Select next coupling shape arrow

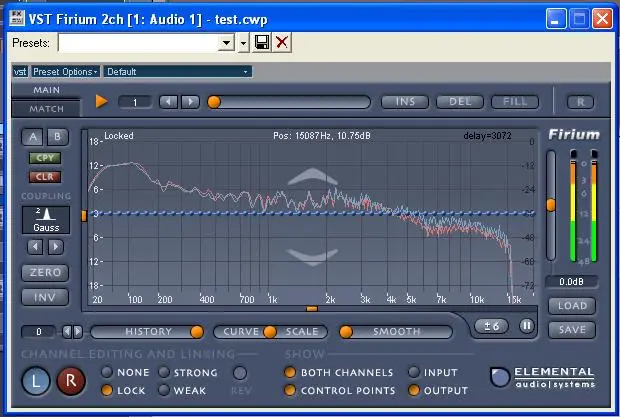point(56,247)
